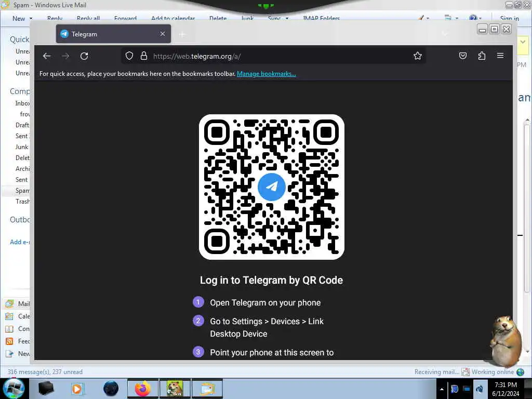Viewport: 532px width, 399px height.
Task: Go back using Firefox back arrow
Action: [x=47, y=56]
